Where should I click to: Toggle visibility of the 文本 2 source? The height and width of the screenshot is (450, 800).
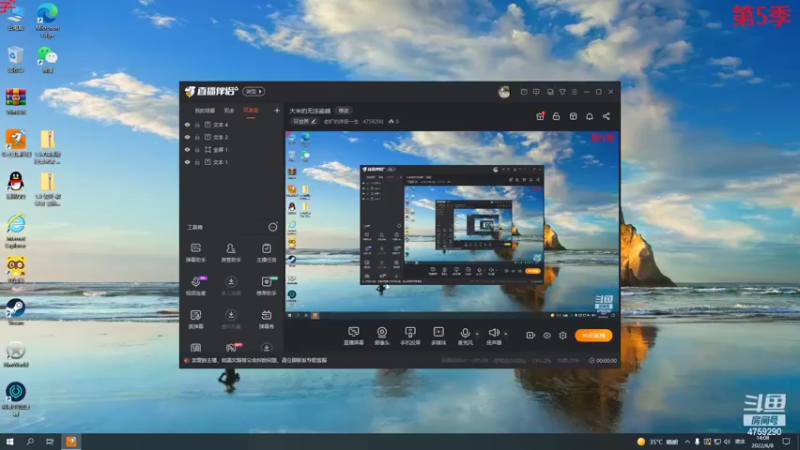(x=187, y=137)
